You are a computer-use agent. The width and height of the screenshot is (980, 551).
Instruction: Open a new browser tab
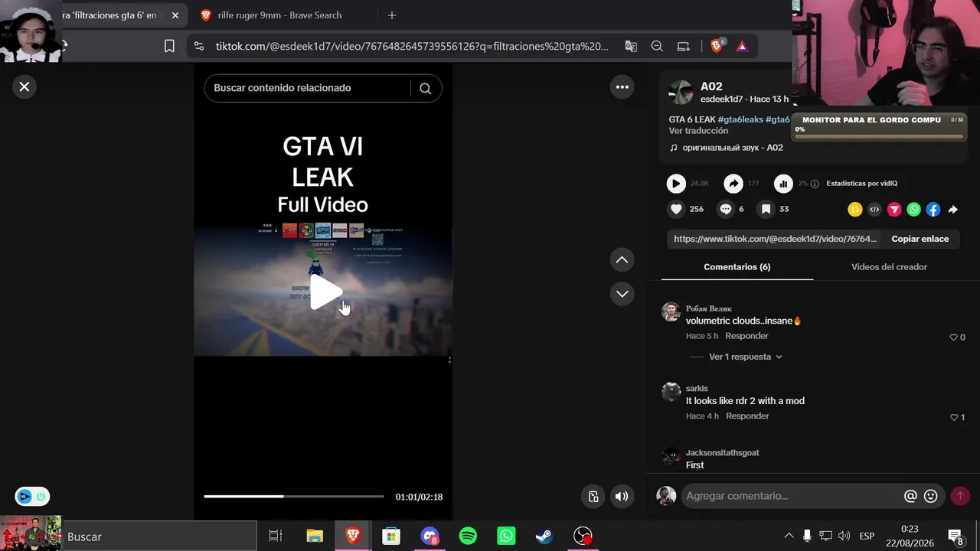(x=392, y=15)
